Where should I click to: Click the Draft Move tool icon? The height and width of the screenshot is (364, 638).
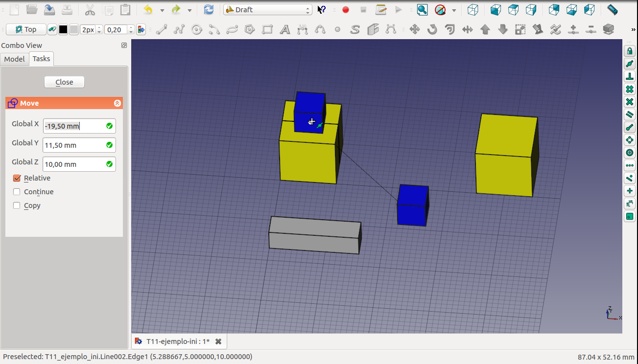(414, 30)
